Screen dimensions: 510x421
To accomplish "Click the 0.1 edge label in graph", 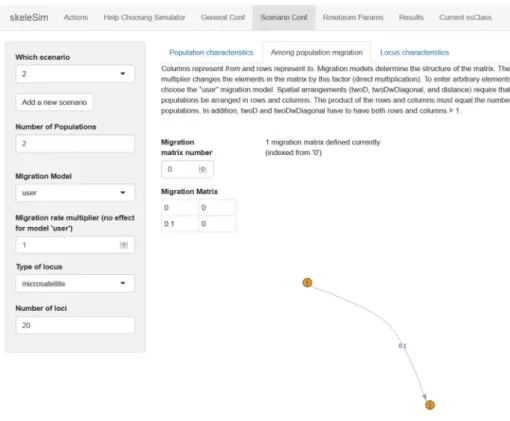I will 402,346.
